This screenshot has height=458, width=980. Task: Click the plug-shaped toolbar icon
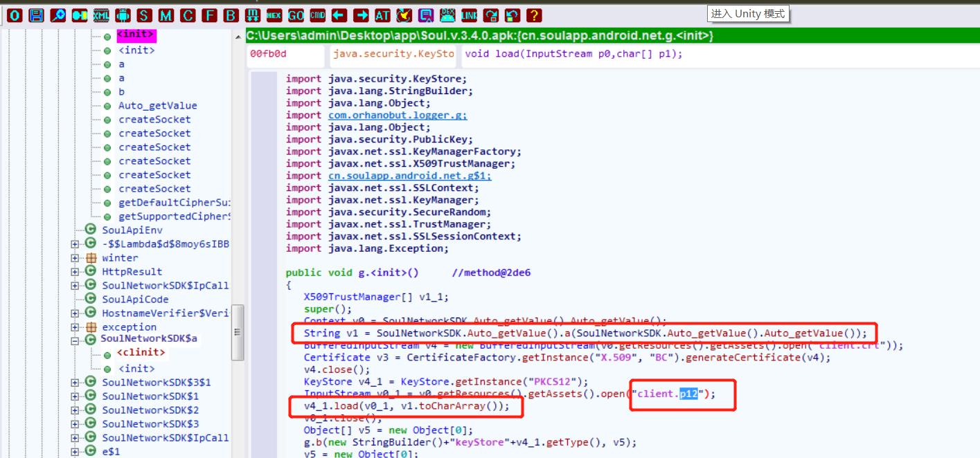404,15
